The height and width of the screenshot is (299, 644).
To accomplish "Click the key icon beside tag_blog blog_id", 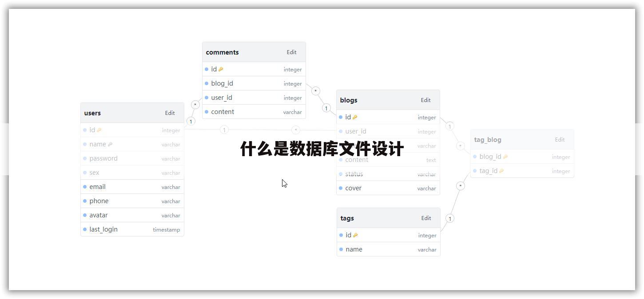I will point(505,157).
